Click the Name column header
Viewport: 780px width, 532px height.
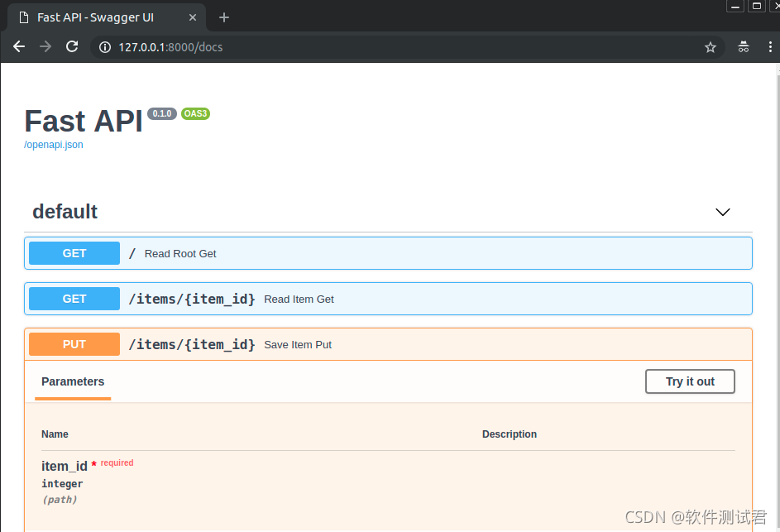point(55,434)
